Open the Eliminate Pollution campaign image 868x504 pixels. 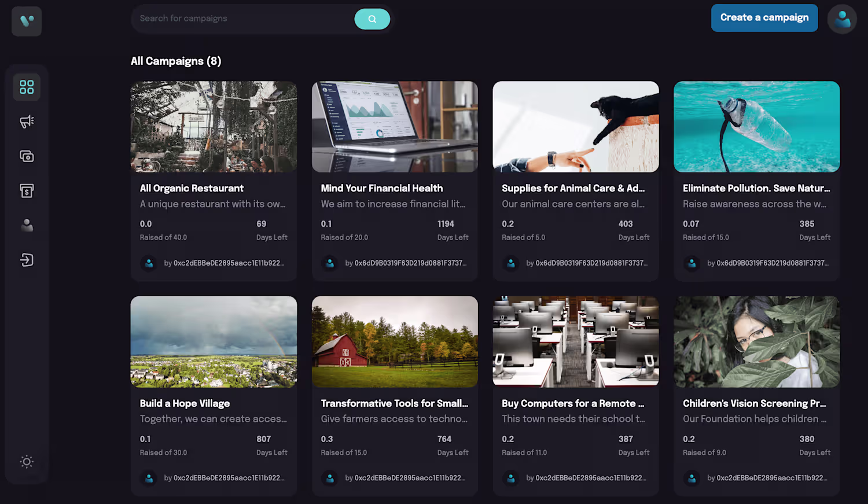tap(757, 127)
